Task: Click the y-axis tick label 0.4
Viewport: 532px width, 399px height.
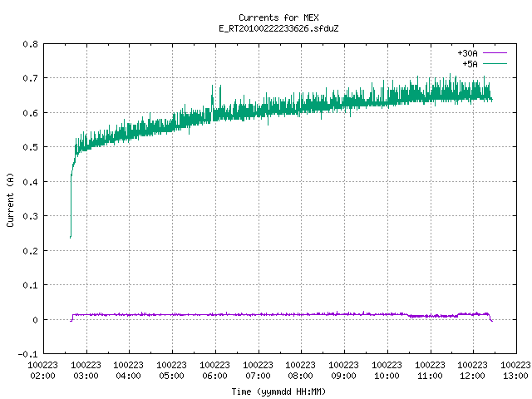Action: click(30, 182)
